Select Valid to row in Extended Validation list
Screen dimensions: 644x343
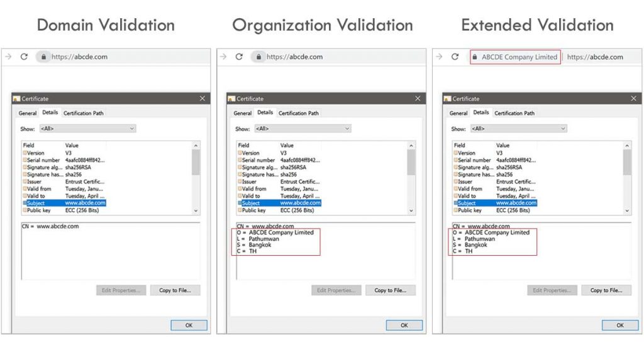pos(496,196)
